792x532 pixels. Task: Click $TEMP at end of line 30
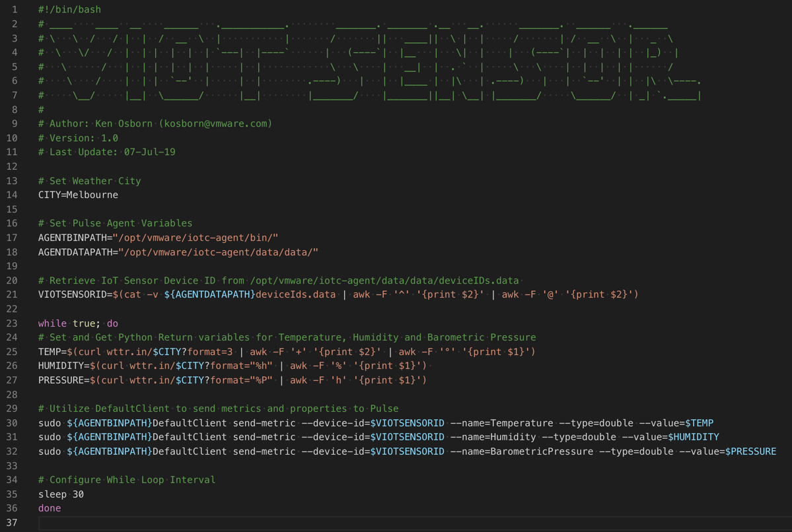(699, 422)
